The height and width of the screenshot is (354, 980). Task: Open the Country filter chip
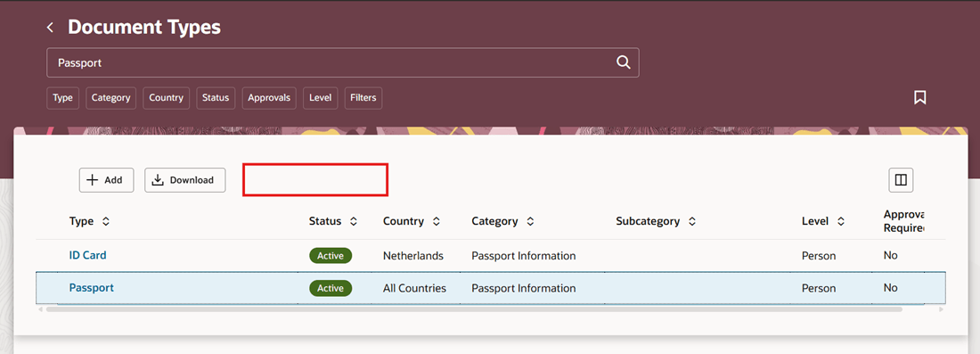[x=167, y=97]
